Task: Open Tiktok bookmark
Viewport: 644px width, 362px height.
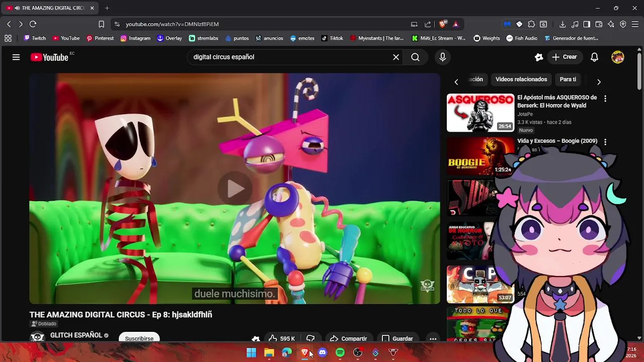Action: [332, 38]
